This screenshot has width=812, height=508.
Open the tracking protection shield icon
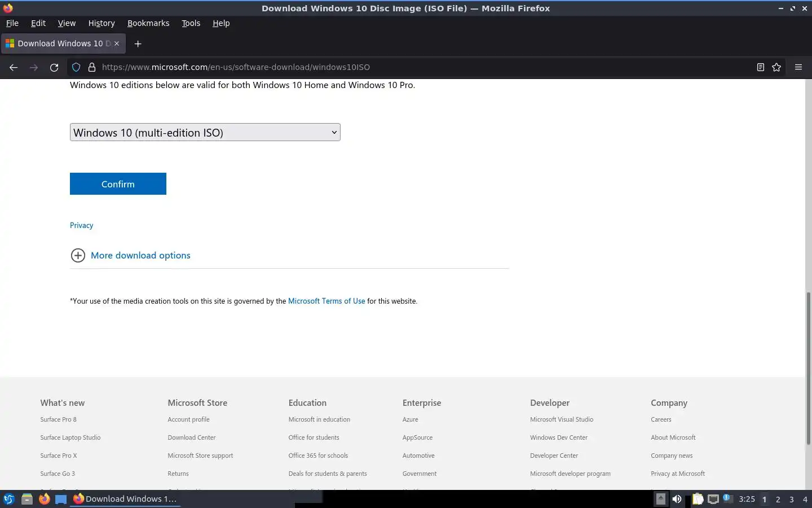pos(76,67)
